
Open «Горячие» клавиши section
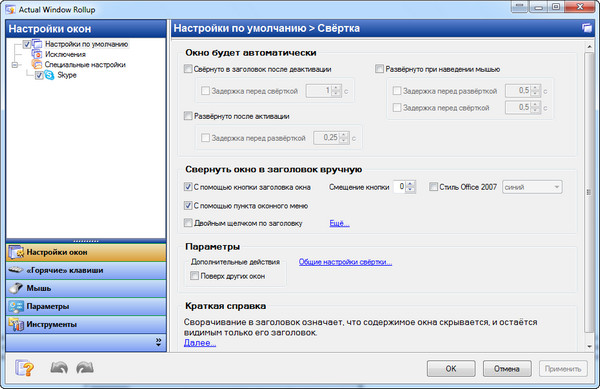(86, 270)
